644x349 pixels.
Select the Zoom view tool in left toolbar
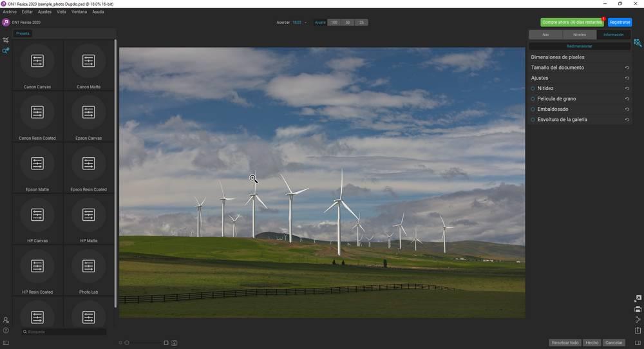[x=6, y=51]
